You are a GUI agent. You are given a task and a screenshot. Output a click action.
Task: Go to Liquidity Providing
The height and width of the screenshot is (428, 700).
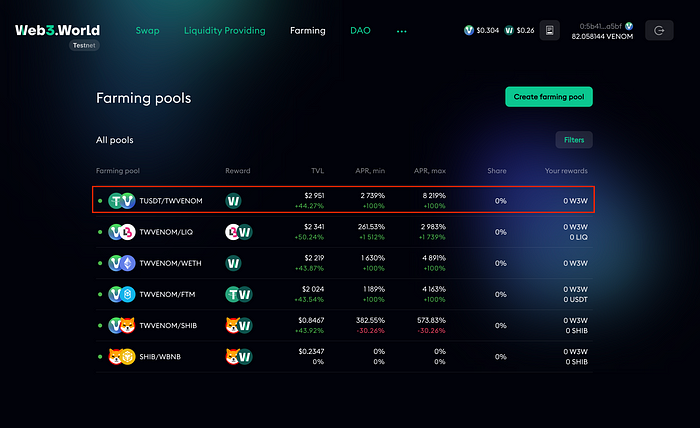pyautogui.click(x=225, y=30)
